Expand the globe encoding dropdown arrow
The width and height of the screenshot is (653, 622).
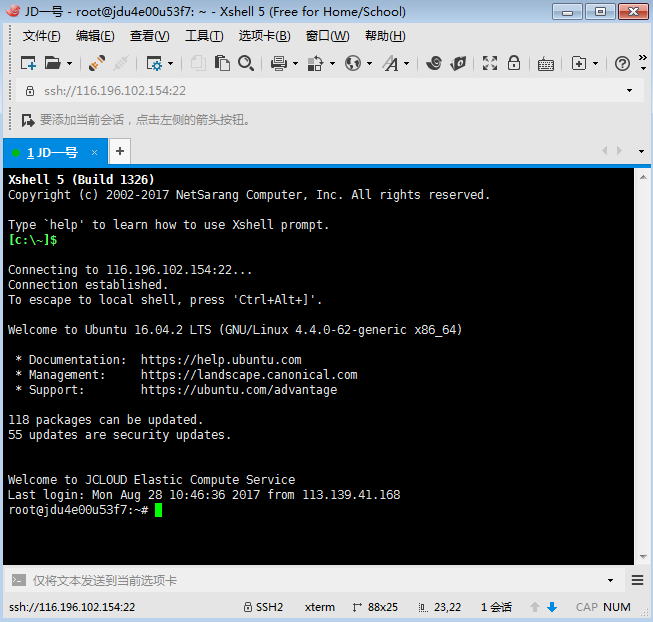pos(369,64)
